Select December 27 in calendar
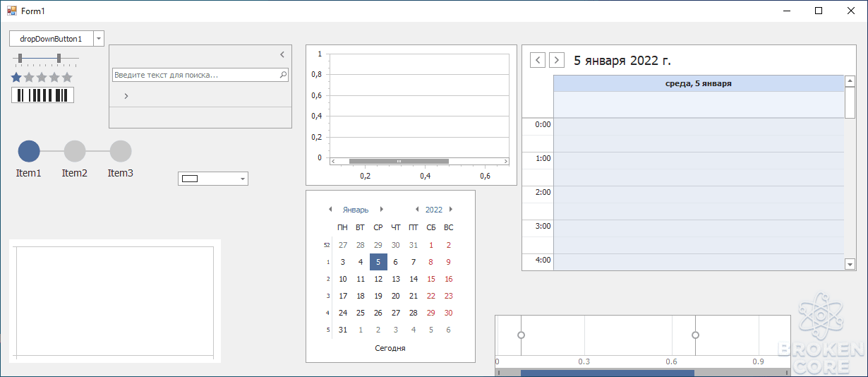The height and width of the screenshot is (377, 868). pos(343,245)
